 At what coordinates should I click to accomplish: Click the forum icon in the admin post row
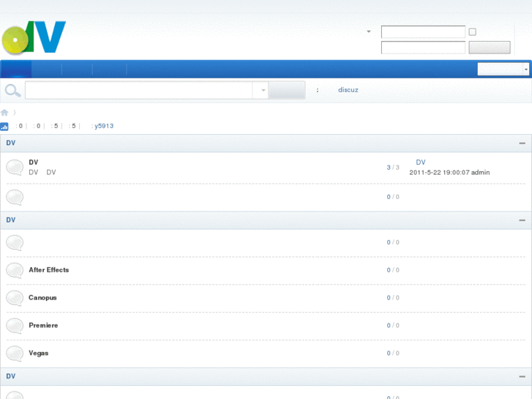(x=15, y=168)
